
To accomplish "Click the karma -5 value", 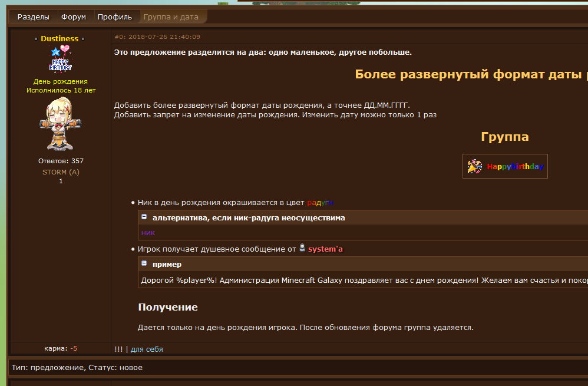I will [x=74, y=348].
